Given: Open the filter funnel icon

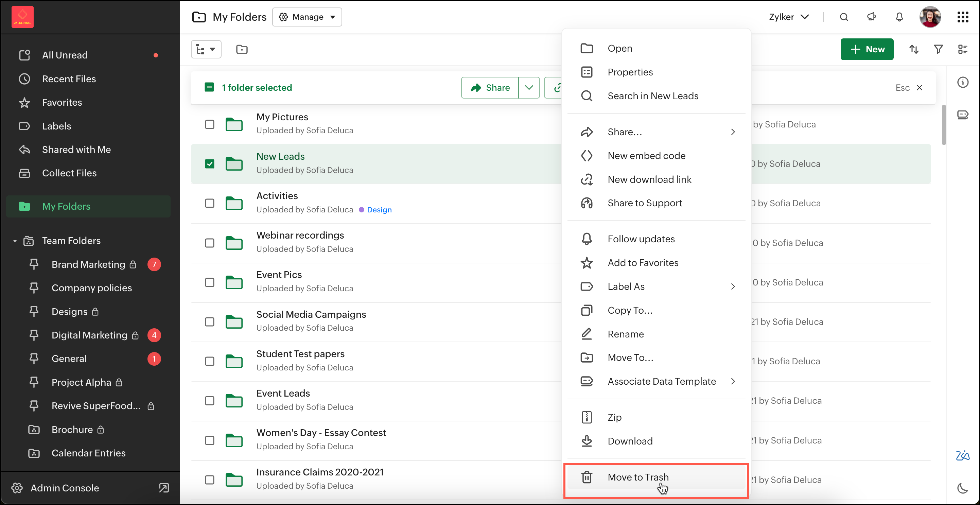Looking at the screenshot, I should coord(938,49).
